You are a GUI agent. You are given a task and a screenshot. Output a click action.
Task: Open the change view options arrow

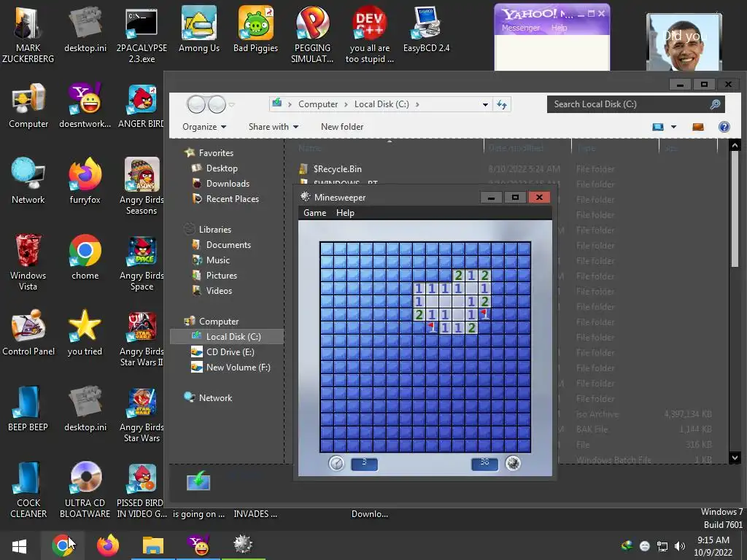pos(673,127)
